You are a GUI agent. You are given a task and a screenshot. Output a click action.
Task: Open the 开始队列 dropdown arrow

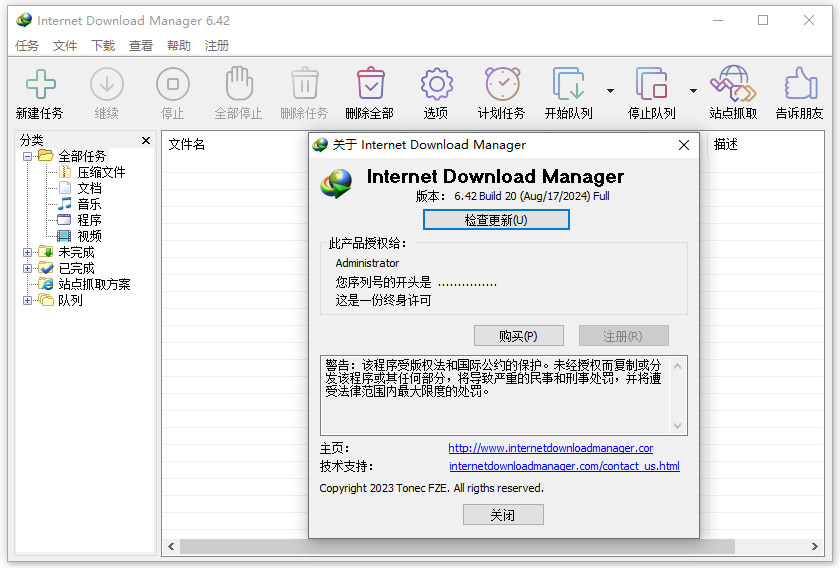(610, 91)
